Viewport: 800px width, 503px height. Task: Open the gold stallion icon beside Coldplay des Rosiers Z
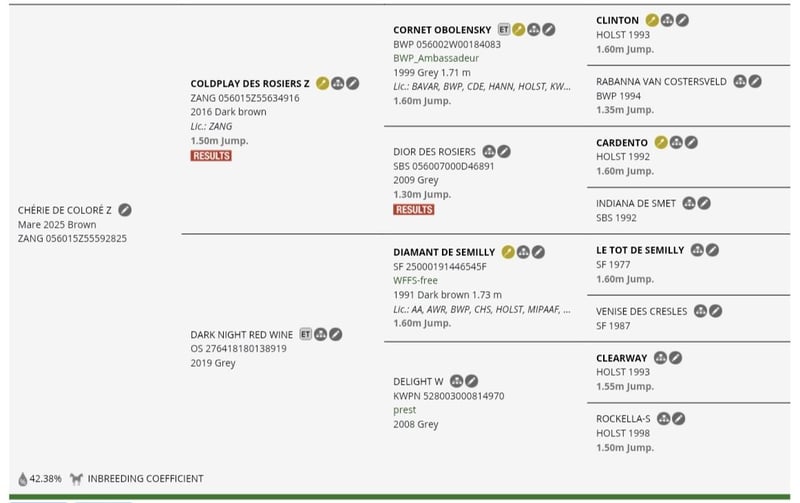[322, 83]
